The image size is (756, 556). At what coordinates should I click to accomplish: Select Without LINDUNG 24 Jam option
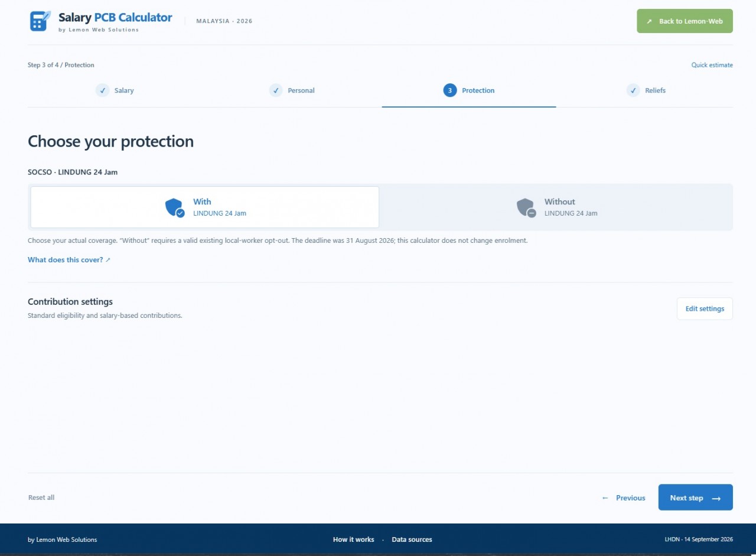[x=556, y=207]
